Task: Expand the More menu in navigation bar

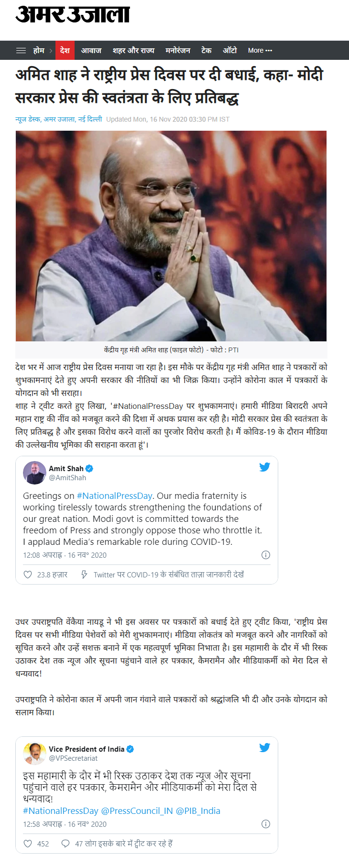Action: [260, 50]
